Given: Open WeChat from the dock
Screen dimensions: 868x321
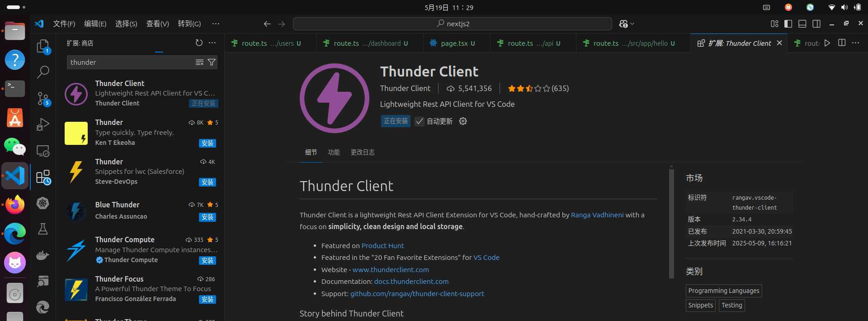Looking at the screenshot, I should [x=15, y=147].
